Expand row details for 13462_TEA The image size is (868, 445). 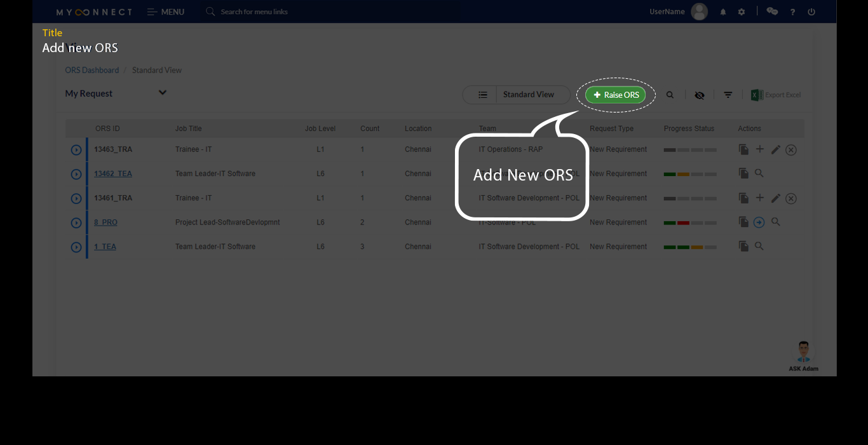(76, 174)
